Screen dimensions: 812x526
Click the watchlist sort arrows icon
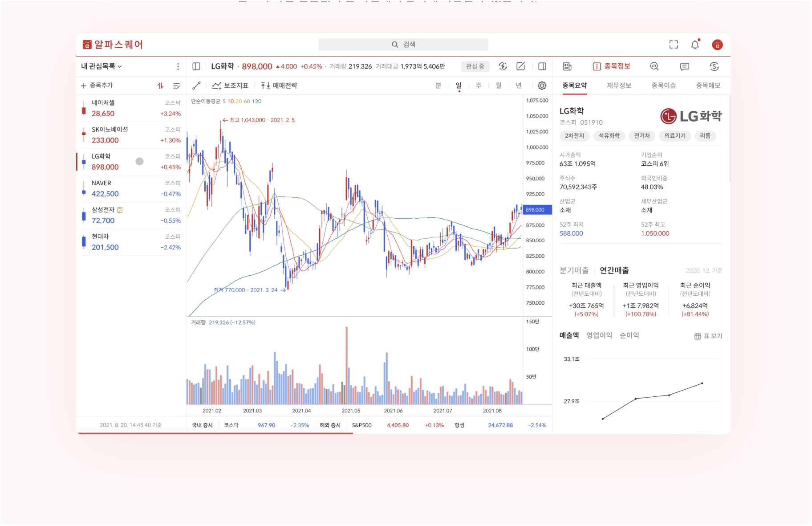pyautogui.click(x=160, y=86)
